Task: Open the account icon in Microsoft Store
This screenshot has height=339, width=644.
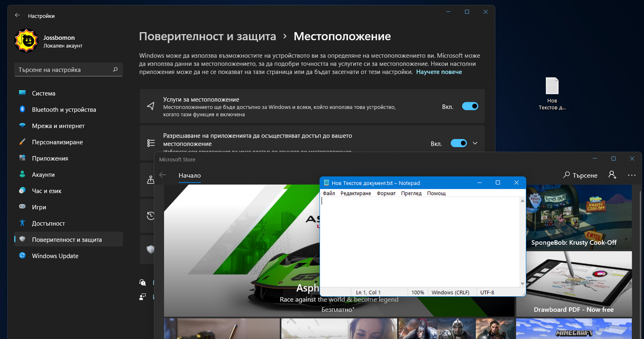Action: point(612,175)
